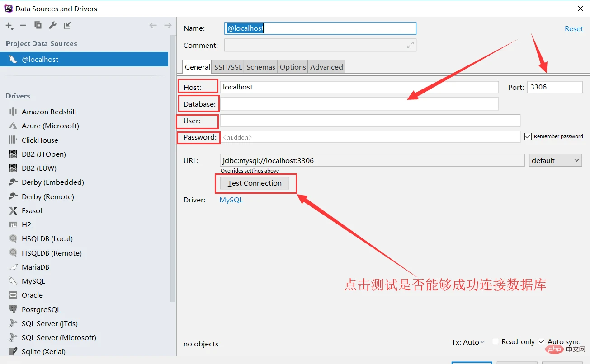
Task: Toggle the Remember password checkbox
Action: 528,136
